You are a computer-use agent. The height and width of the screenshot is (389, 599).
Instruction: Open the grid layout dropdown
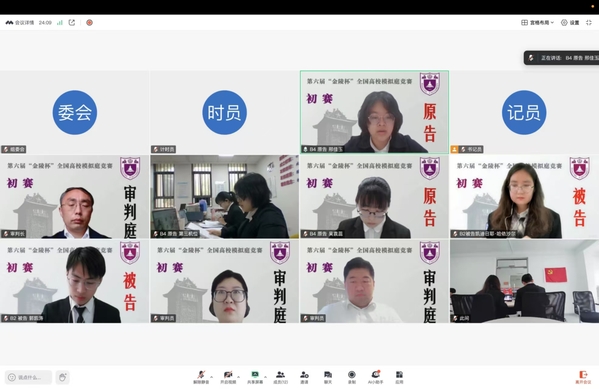point(537,23)
